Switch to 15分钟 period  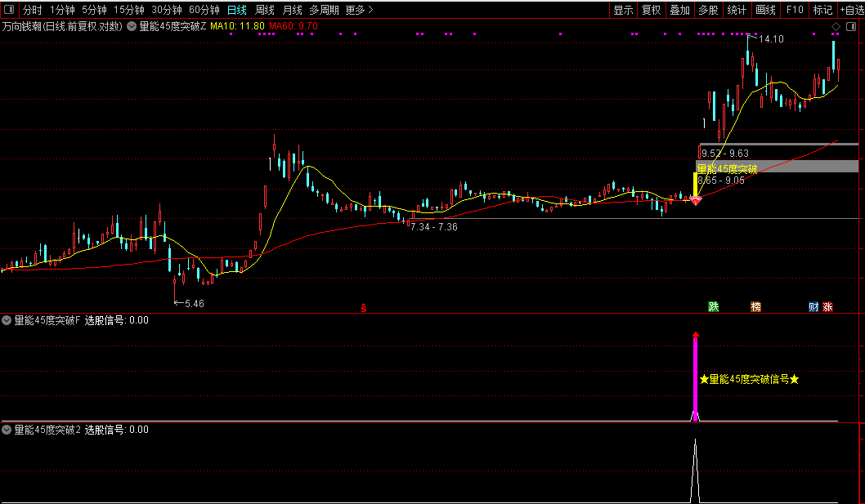tap(129, 10)
